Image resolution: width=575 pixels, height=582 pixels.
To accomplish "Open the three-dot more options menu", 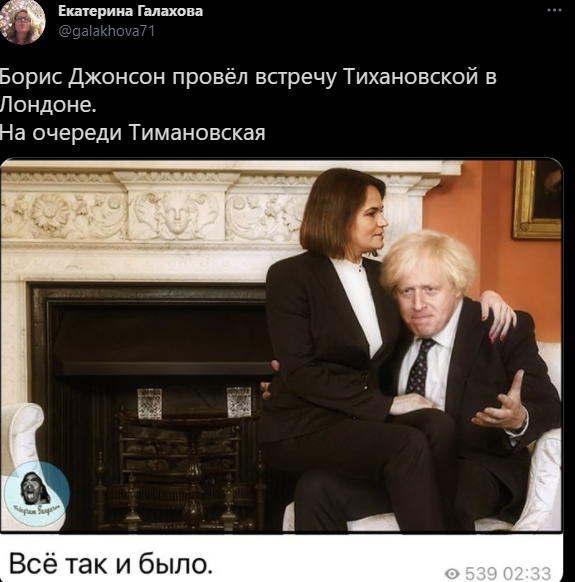I will point(554,10).
